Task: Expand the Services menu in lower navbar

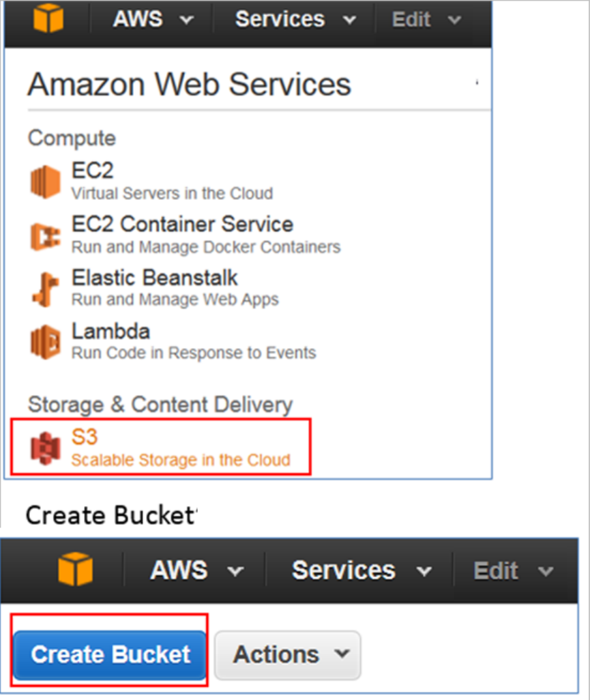Action: point(361,570)
